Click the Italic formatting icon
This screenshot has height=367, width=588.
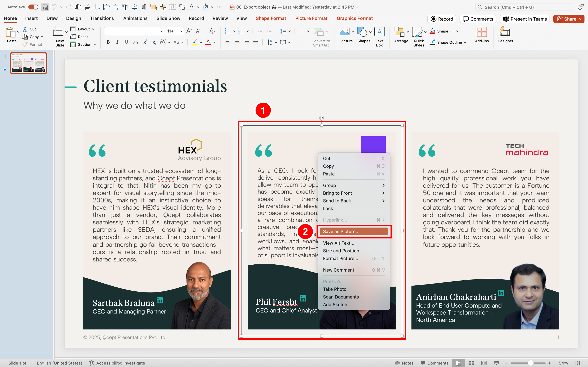(117, 42)
